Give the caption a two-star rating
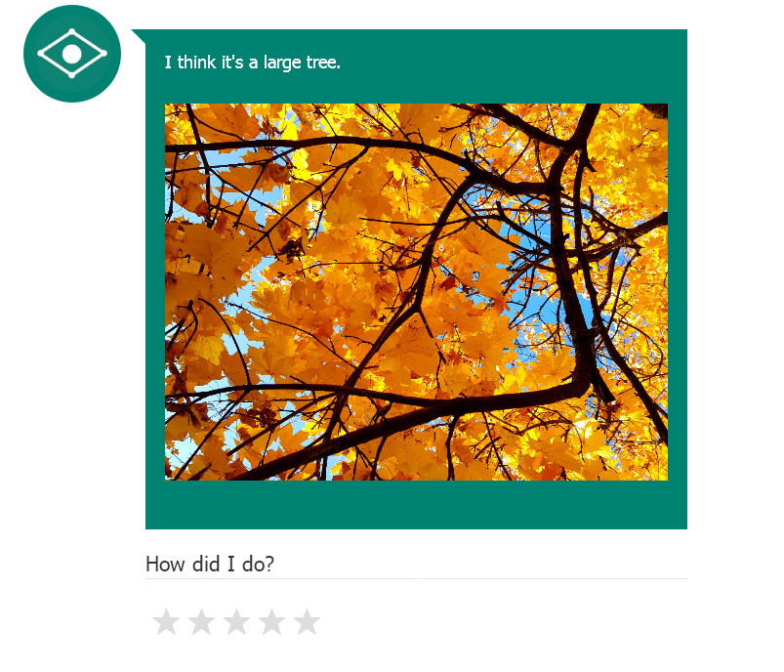The width and height of the screenshot is (784, 672). click(x=201, y=622)
